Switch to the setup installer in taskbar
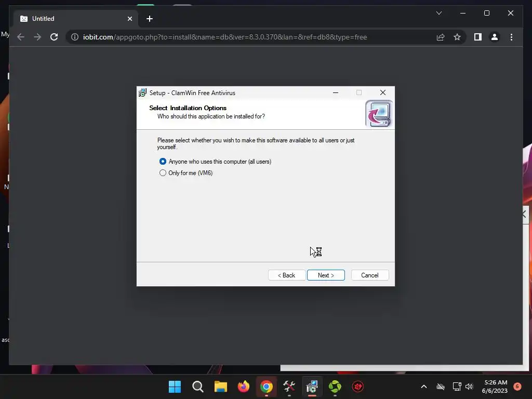 click(312, 387)
